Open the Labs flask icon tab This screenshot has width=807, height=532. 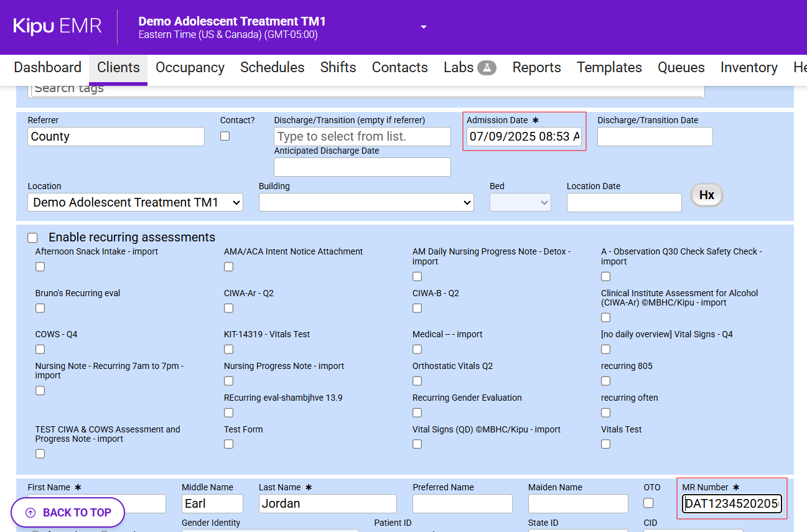pyautogui.click(x=487, y=68)
